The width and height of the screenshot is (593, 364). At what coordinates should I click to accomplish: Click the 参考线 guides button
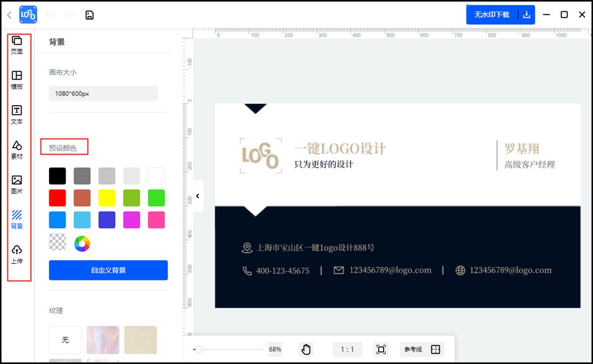point(413,349)
